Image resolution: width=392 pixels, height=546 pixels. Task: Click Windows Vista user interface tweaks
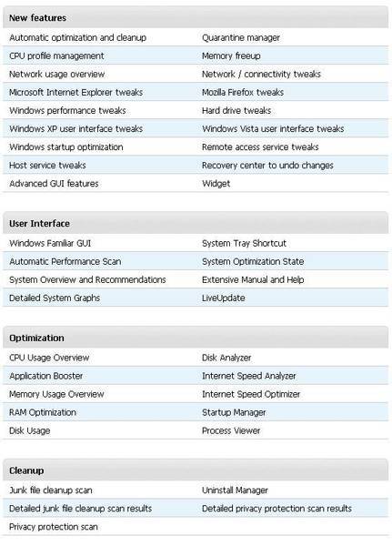click(x=273, y=129)
